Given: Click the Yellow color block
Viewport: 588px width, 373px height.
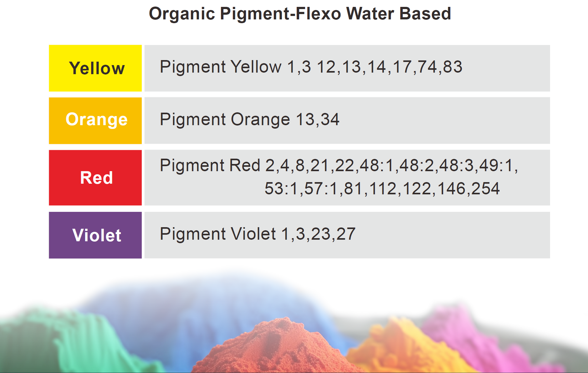Looking at the screenshot, I should [x=95, y=68].
